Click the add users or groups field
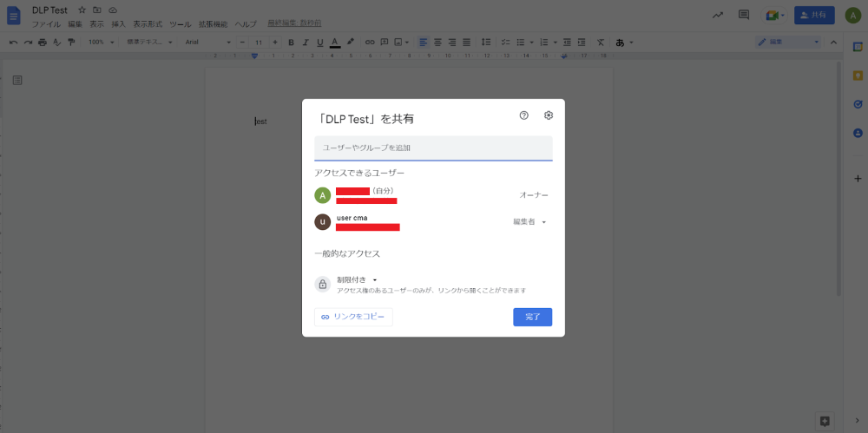Viewport: 868px width, 433px height. (x=433, y=148)
